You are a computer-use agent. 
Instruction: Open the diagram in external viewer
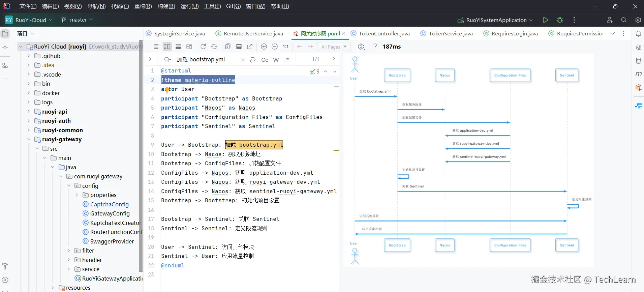pyautogui.click(x=250, y=47)
